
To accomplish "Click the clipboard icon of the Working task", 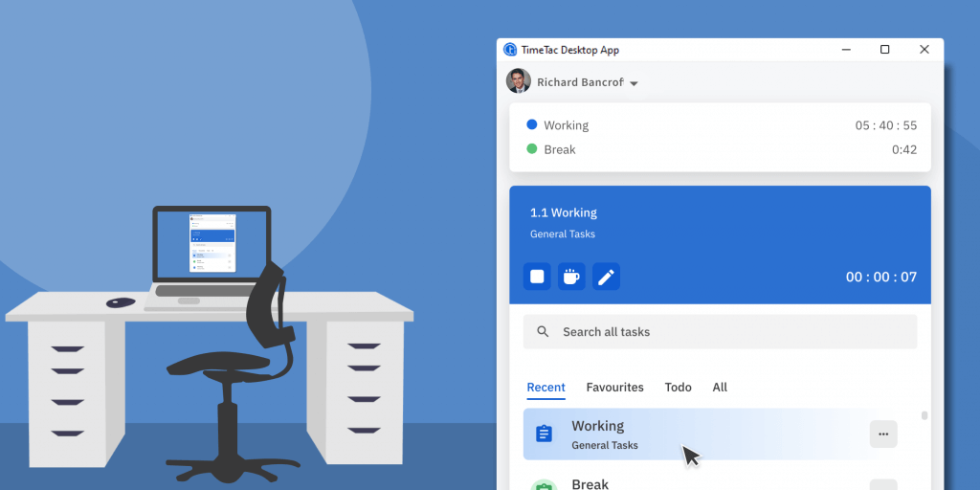I will (545, 434).
